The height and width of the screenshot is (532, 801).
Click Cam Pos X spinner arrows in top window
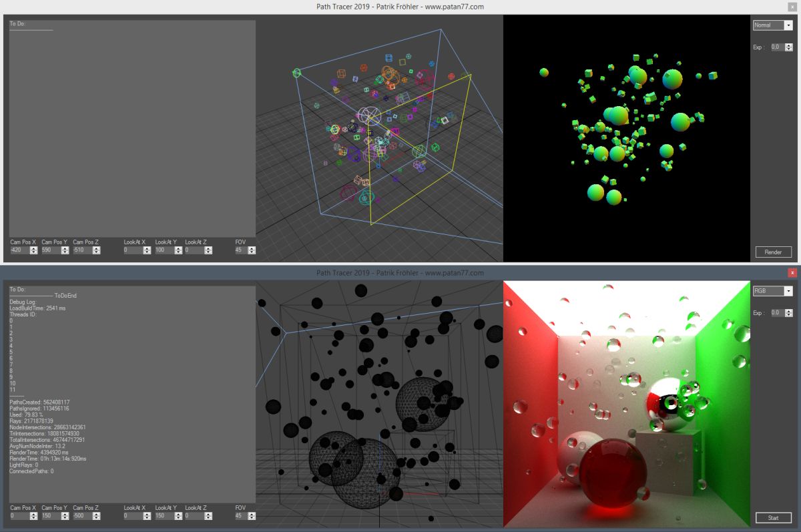tap(34, 250)
